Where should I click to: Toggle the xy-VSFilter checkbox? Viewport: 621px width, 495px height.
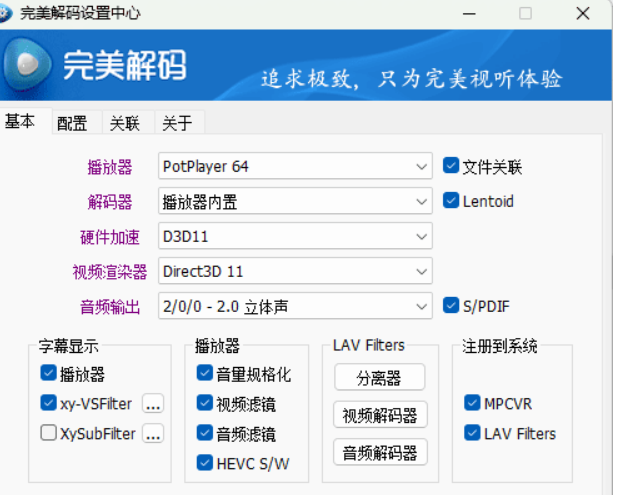48,403
